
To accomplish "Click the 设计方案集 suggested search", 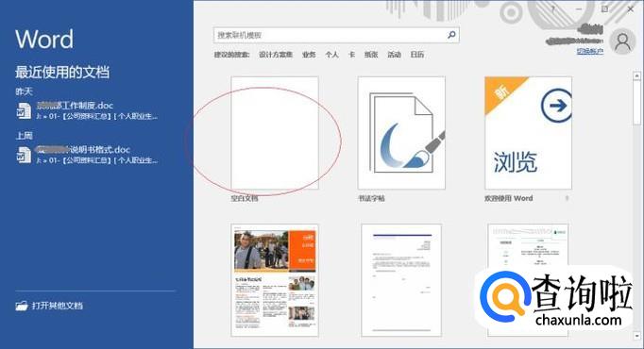I will (x=276, y=55).
